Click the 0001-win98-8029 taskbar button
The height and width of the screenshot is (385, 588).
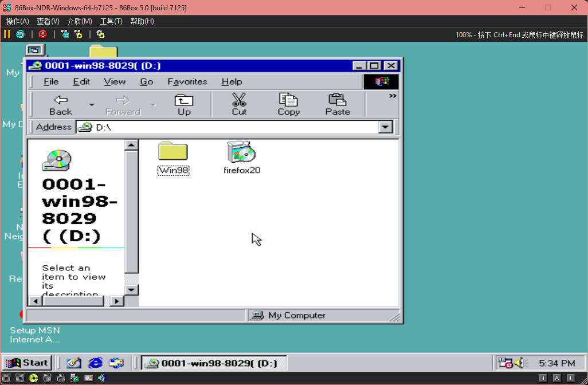tap(214, 363)
